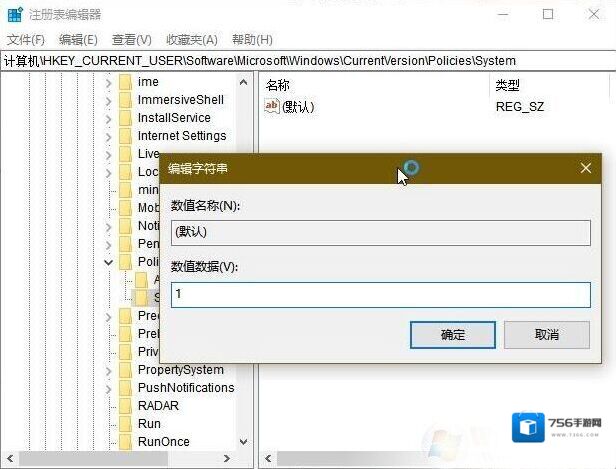Open the 查看(V) menu
The height and width of the screenshot is (469, 616).
click(x=132, y=40)
